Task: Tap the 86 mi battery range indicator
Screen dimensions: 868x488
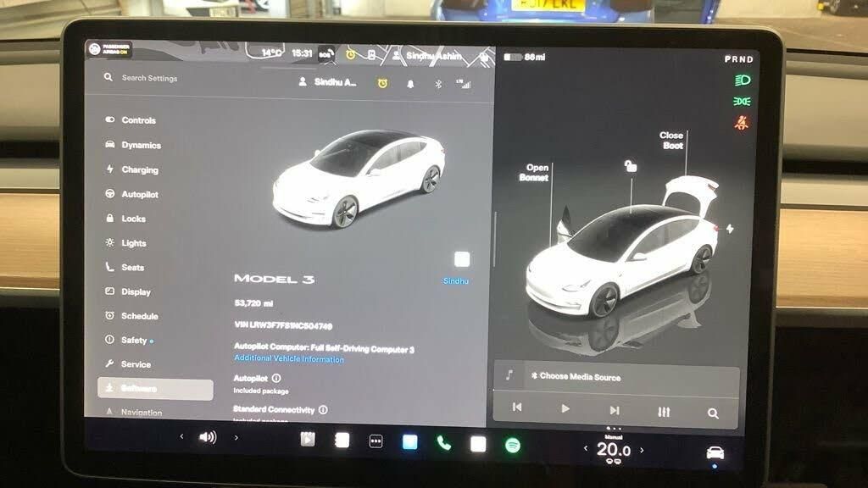Action: click(x=524, y=57)
